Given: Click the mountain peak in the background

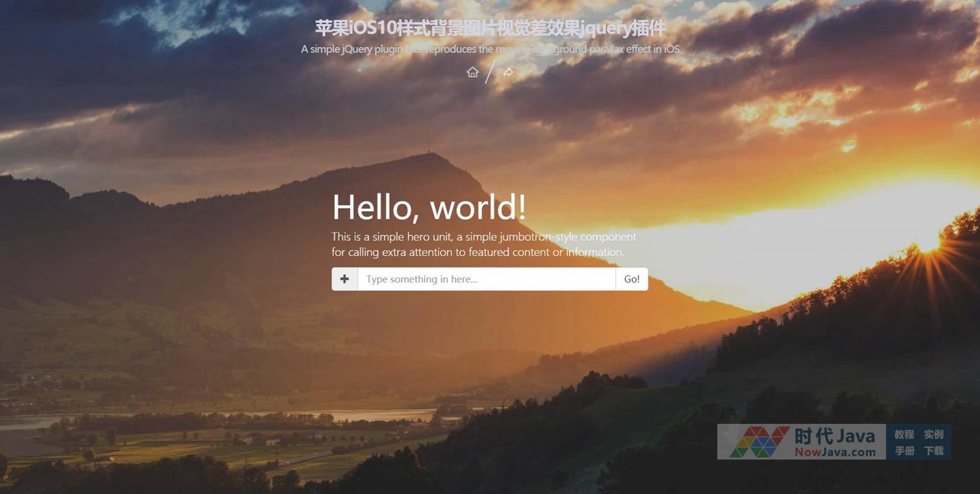Looking at the screenshot, I should click(428, 155).
